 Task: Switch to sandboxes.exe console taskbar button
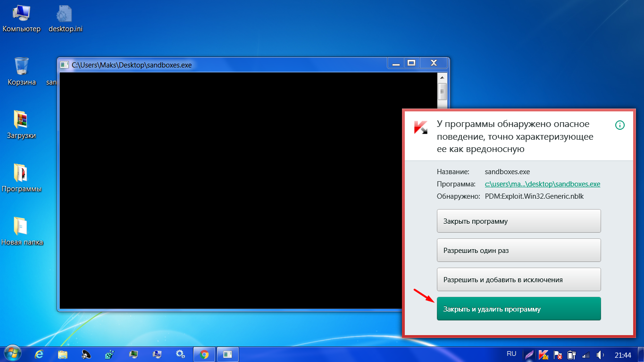point(228,354)
